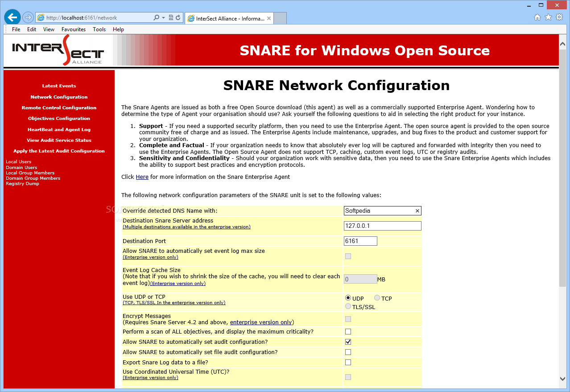Open Registry Dump link
The height and width of the screenshot is (392, 570).
pyautogui.click(x=22, y=184)
